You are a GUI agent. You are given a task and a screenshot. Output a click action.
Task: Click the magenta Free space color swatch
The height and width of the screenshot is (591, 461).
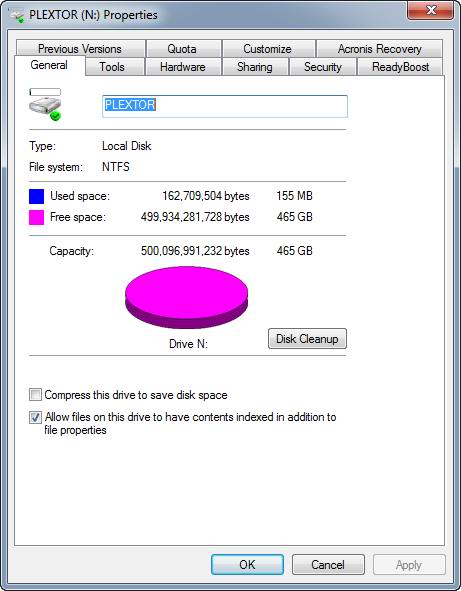[x=37, y=217]
